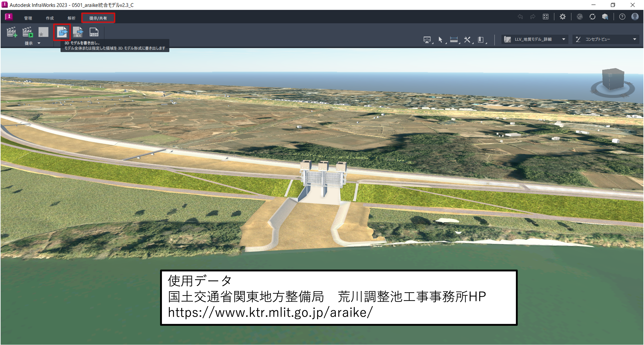Open the wrench and screwdriver tools icon

[x=467, y=39]
